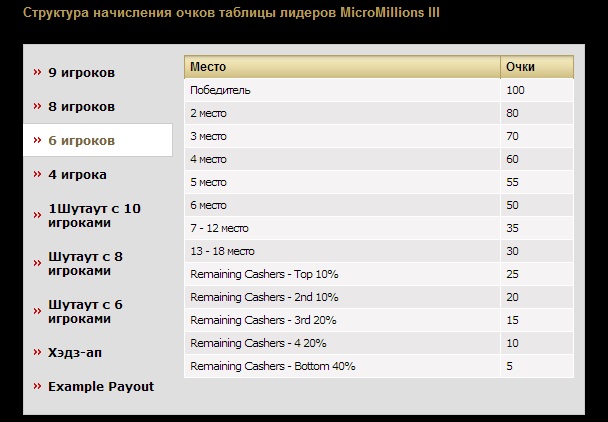This screenshot has height=422, width=608.
Task: Click the 35 points value
Action: pos(512,228)
